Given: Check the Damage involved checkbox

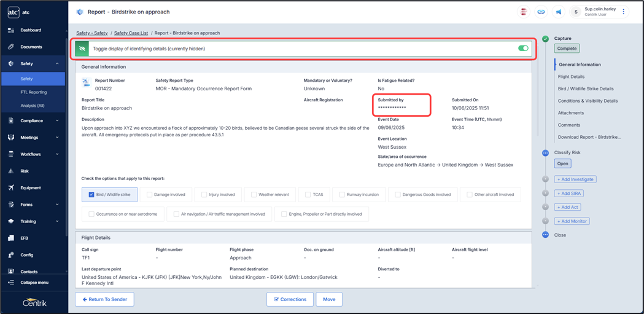Looking at the screenshot, I should coord(150,195).
